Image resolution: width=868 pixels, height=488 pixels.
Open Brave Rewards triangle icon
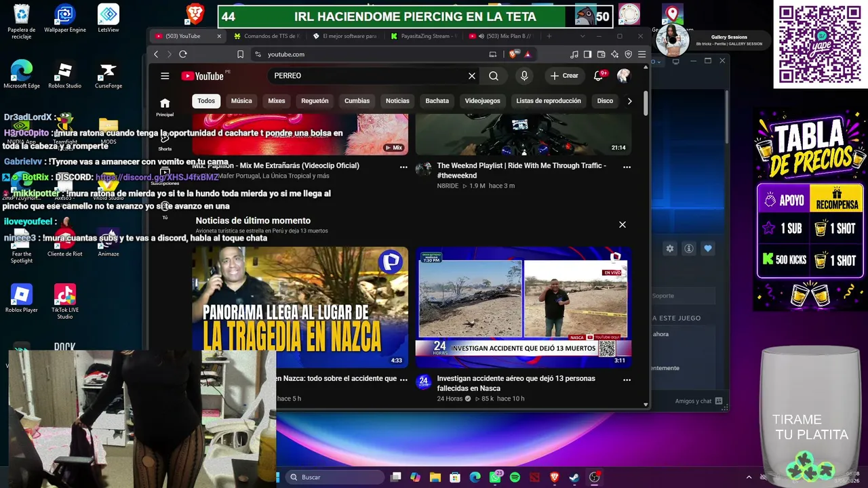(528, 54)
